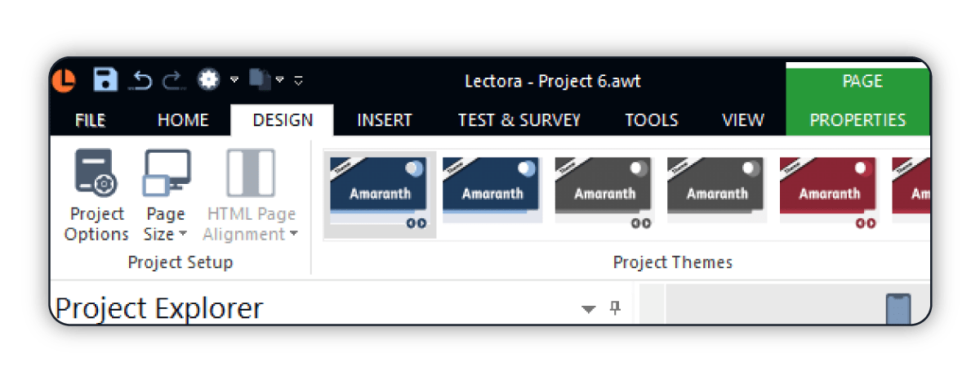Open the Project Explorer panel options arrow
The height and width of the screenshot is (381, 980).
click(x=588, y=309)
